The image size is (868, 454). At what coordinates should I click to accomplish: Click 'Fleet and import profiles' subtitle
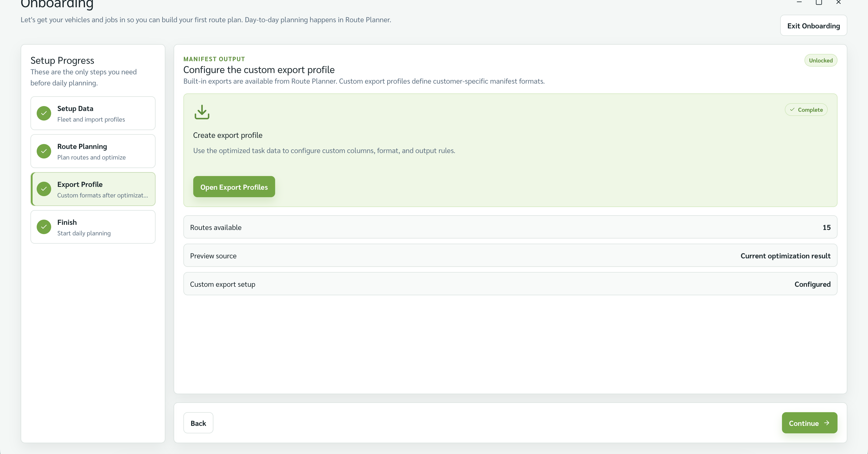(x=91, y=120)
